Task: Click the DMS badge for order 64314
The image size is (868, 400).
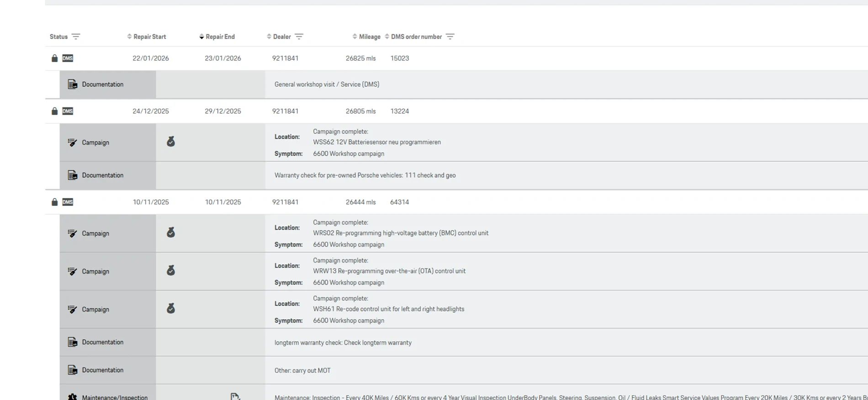Action: [68, 202]
